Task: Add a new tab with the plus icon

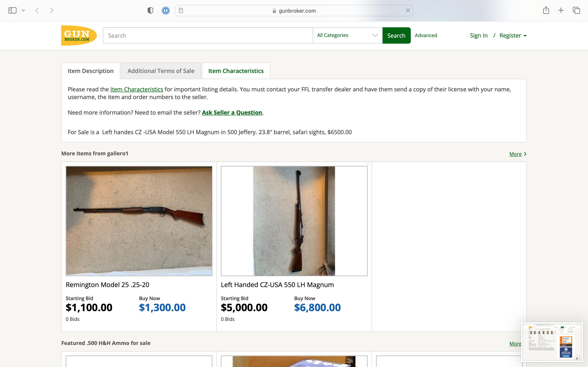Action: [561, 10]
